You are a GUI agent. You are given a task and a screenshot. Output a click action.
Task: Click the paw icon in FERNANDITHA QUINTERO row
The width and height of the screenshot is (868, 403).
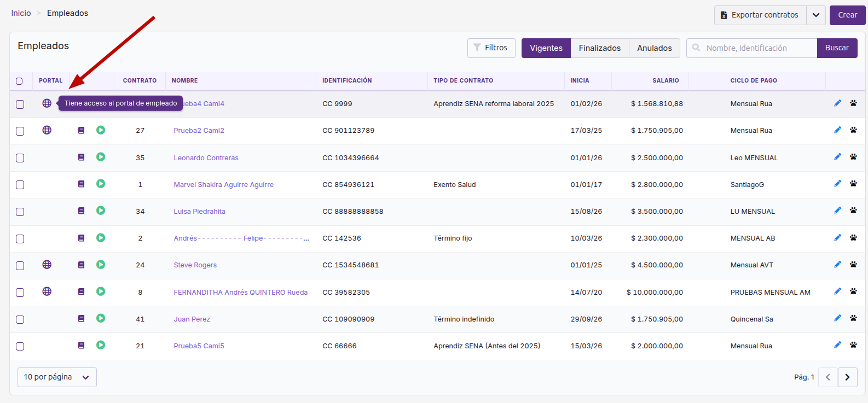[853, 291]
